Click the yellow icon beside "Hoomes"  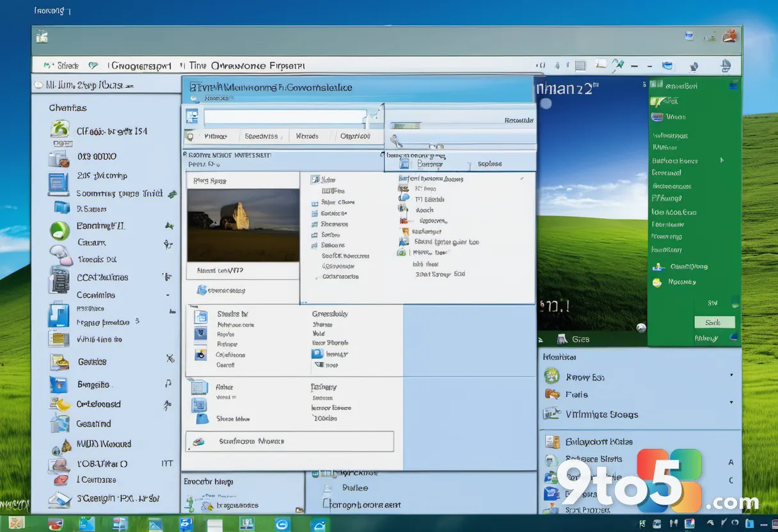coord(656,282)
